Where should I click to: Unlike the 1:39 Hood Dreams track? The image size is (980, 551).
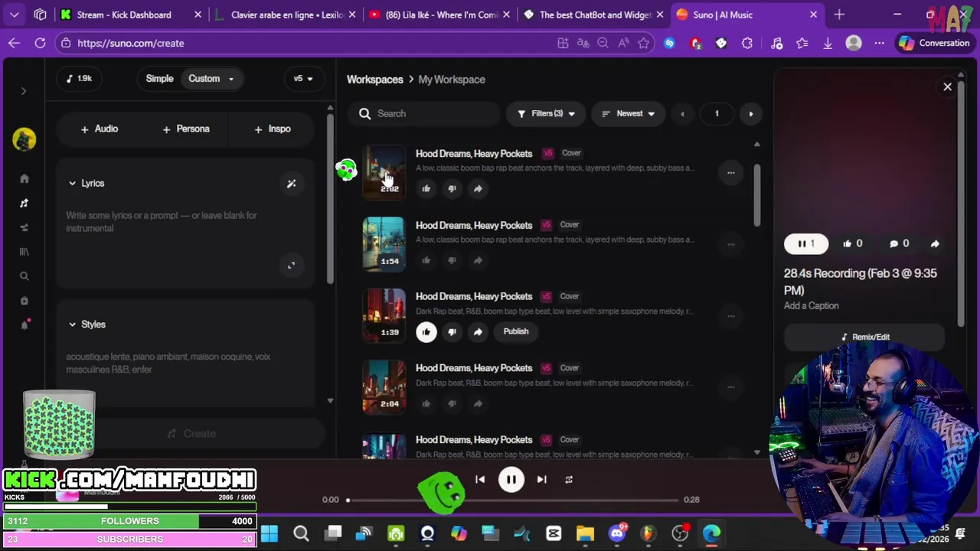426,331
